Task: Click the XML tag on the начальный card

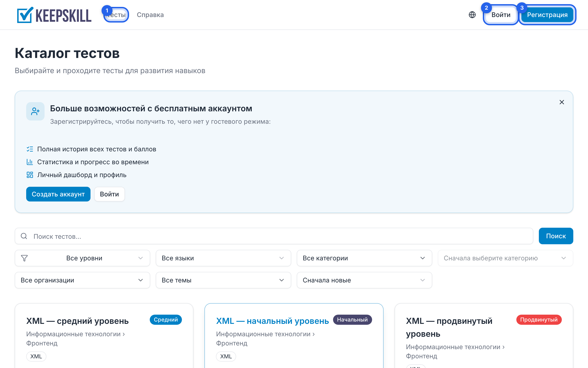Action: 226,356
